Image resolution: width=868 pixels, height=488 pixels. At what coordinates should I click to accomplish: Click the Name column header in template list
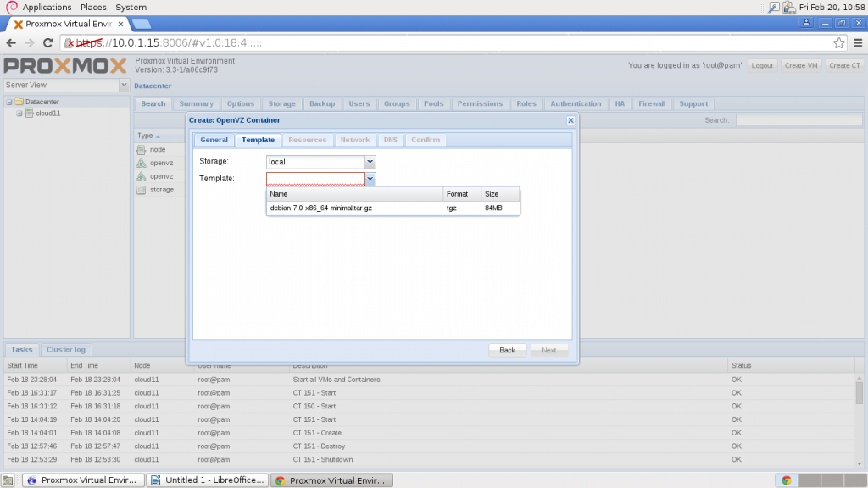click(x=355, y=194)
